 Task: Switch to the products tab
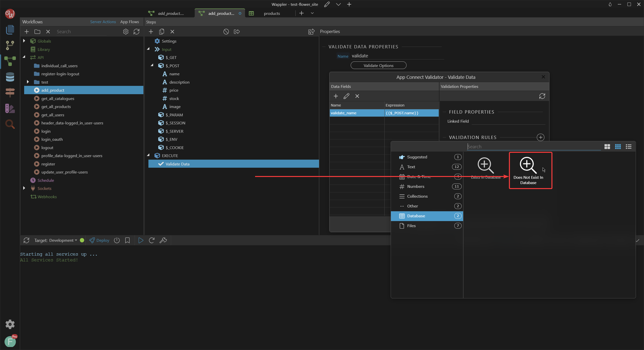coord(272,13)
